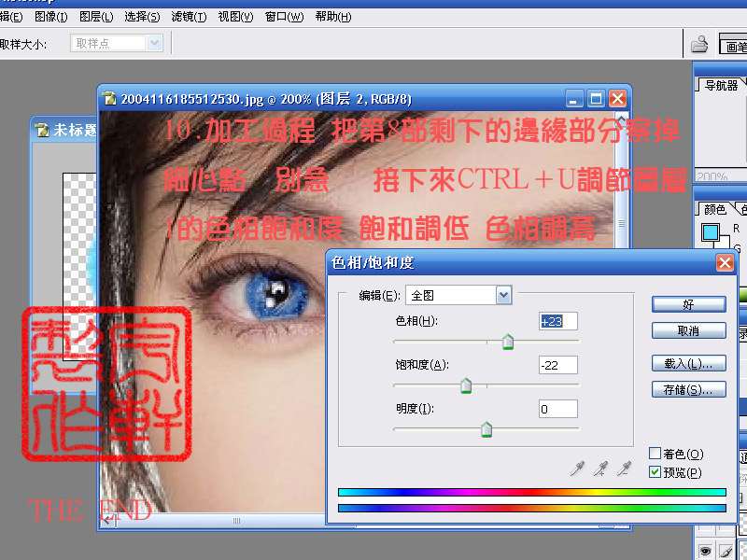Select the first eyedropper tool in dialog
This screenshot has height=560, width=747.
(579, 469)
